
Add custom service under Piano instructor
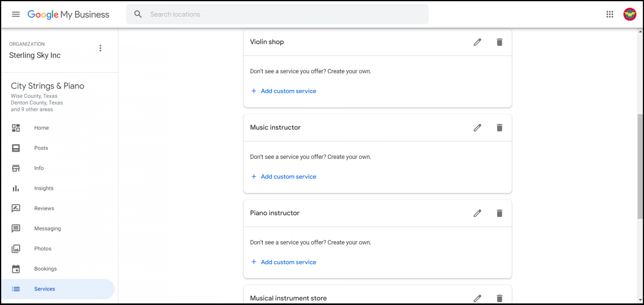coord(288,262)
